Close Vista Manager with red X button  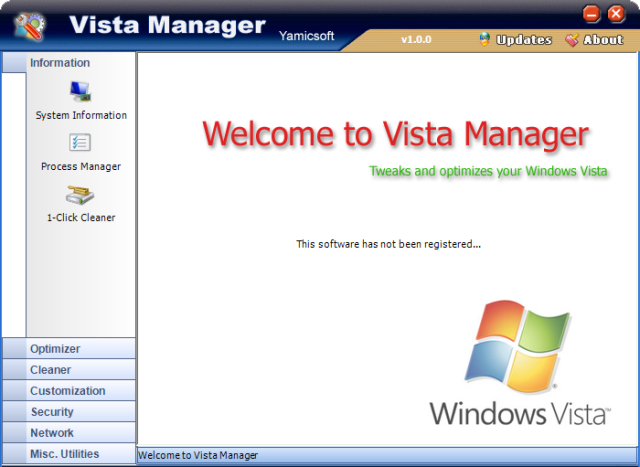tap(616, 14)
